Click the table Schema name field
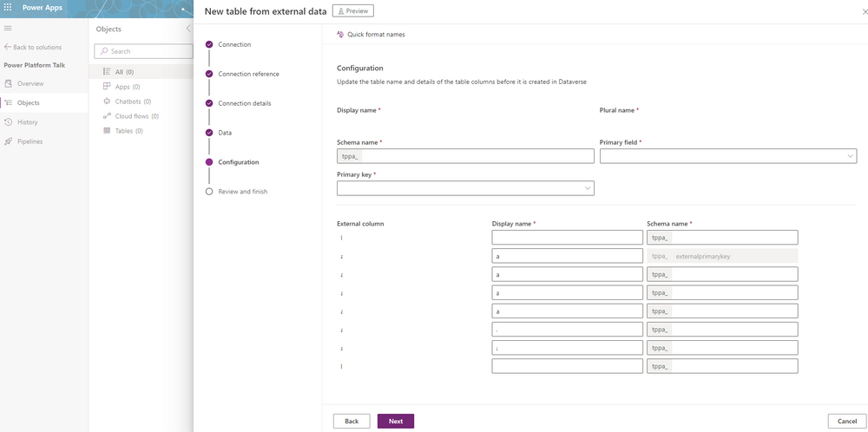The width and height of the screenshot is (868, 432). coord(476,156)
